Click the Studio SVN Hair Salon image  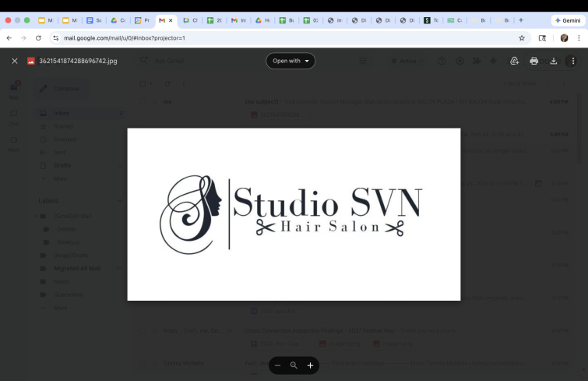[294, 214]
